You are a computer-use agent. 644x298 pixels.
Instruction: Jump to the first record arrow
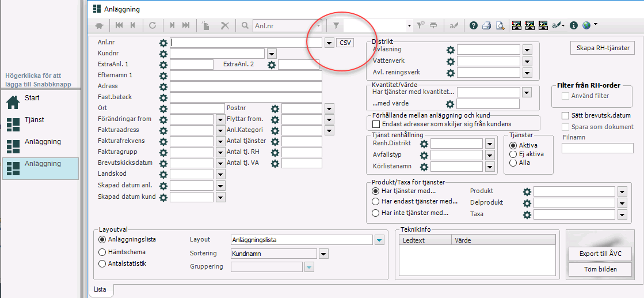[119, 25]
